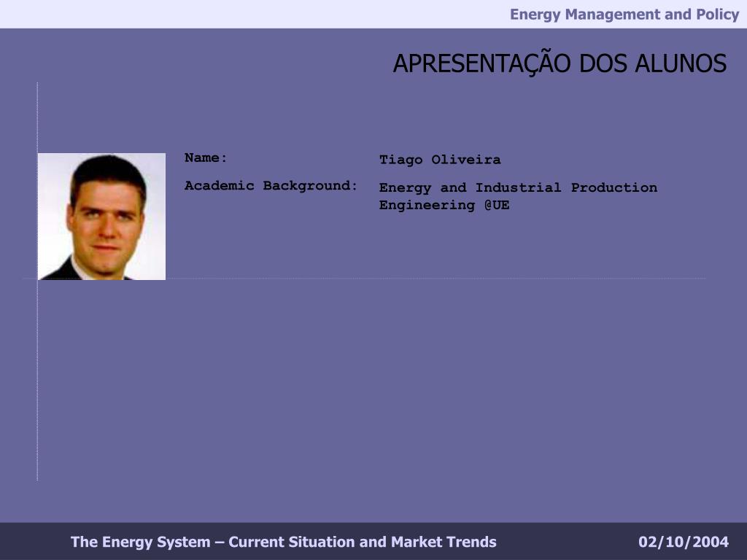
Task: Select the name 'Tiago Oliveira'
Action: pyautogui.click(x=440, y=160)
